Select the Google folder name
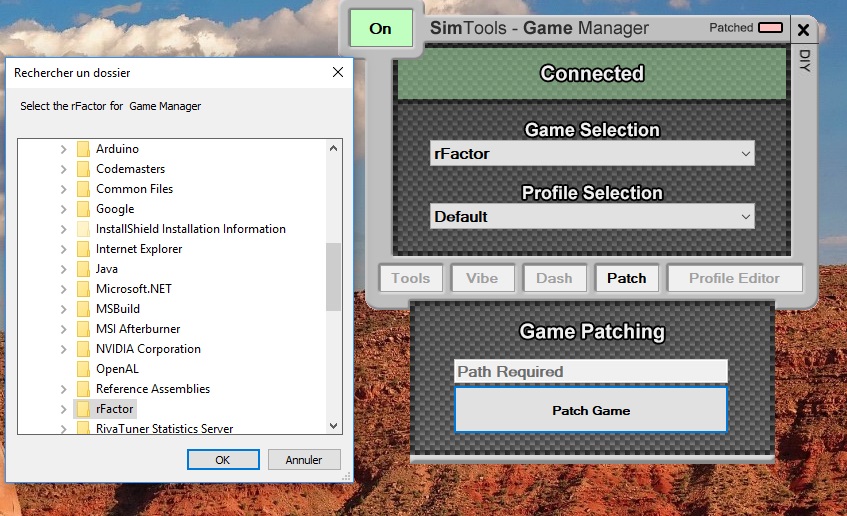847x516 pixels. coord(115,209)
